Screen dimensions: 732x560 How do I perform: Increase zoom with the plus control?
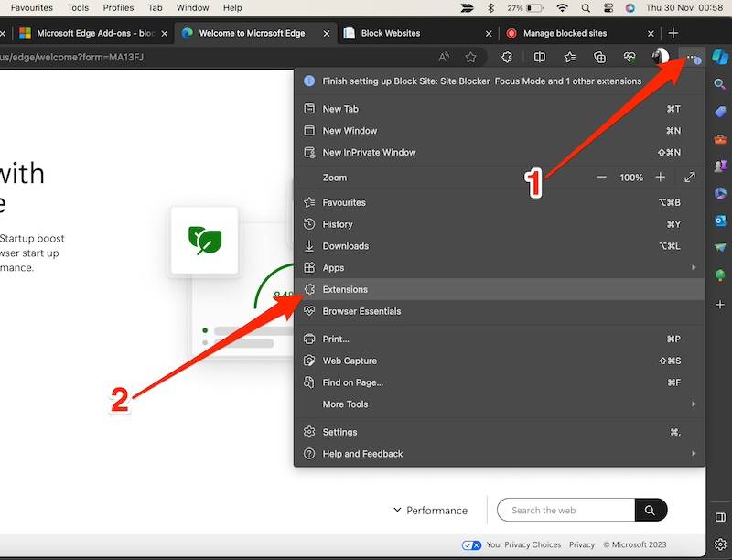click(x=661, y=177)
